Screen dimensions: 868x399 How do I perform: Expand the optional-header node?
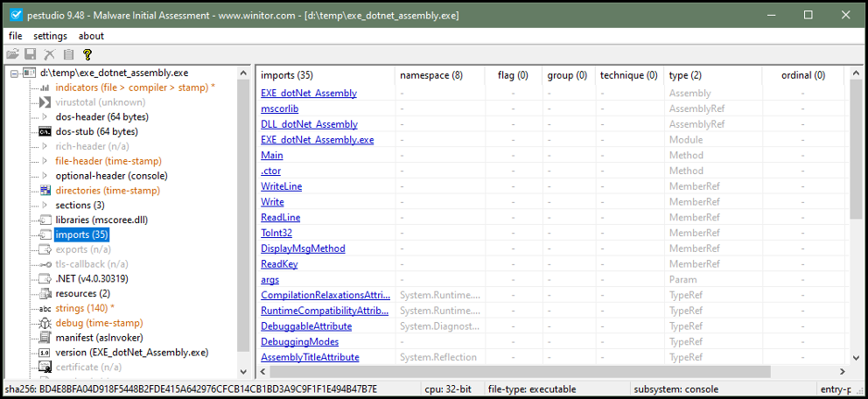click(45, 176)
